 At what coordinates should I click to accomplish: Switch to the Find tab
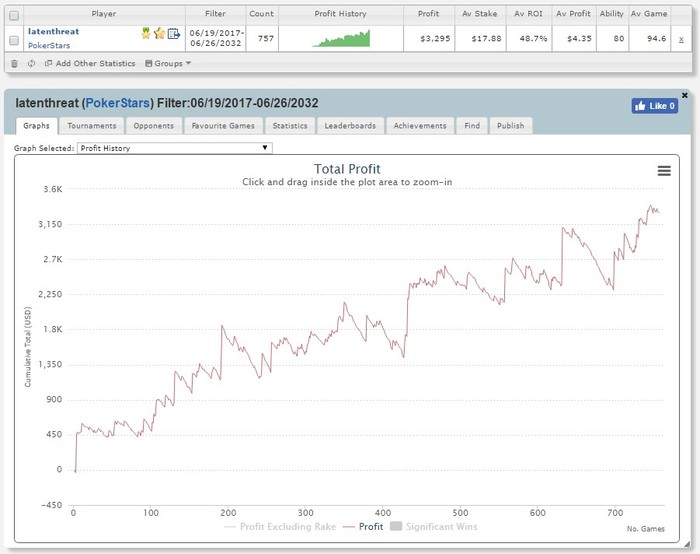click(x=472, y=126)
